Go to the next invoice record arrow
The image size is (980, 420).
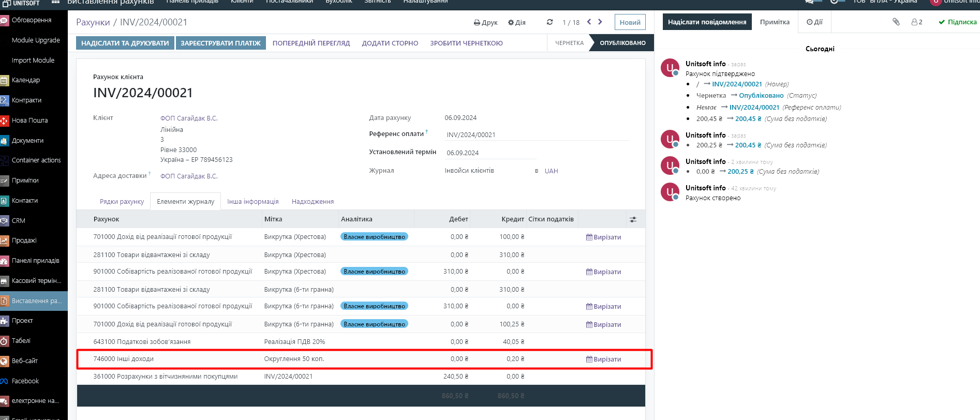tap(600, 22)
